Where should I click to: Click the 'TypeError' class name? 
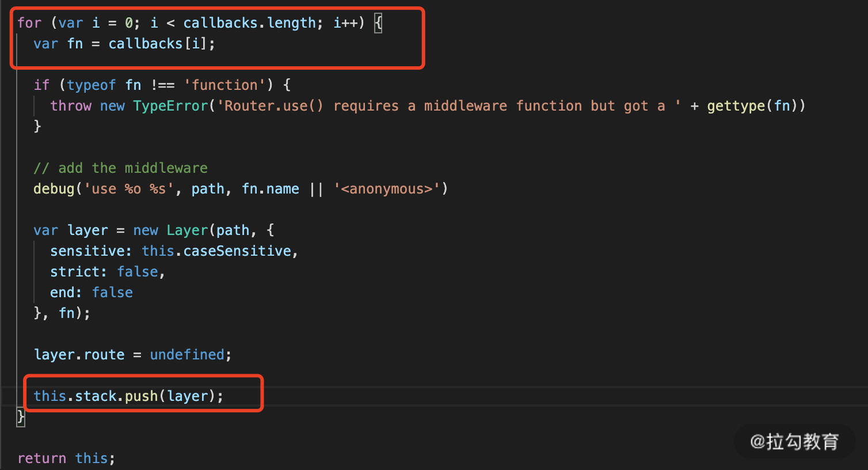coord(170,106)
